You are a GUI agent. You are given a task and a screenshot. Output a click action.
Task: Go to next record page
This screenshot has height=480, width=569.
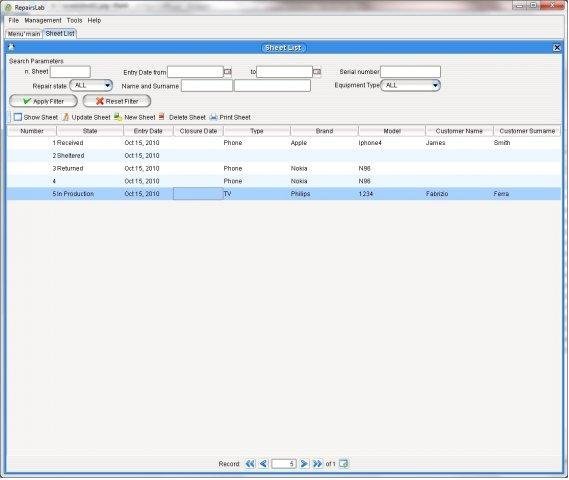[x=304, y=463]
